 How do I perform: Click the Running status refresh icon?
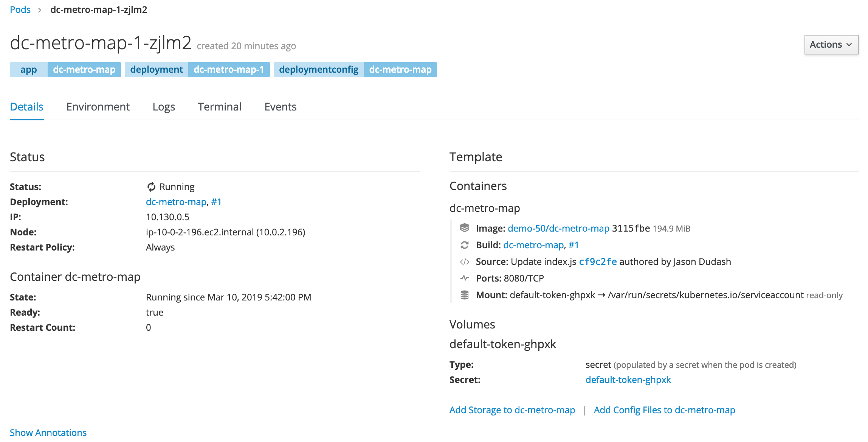[151, 187]
